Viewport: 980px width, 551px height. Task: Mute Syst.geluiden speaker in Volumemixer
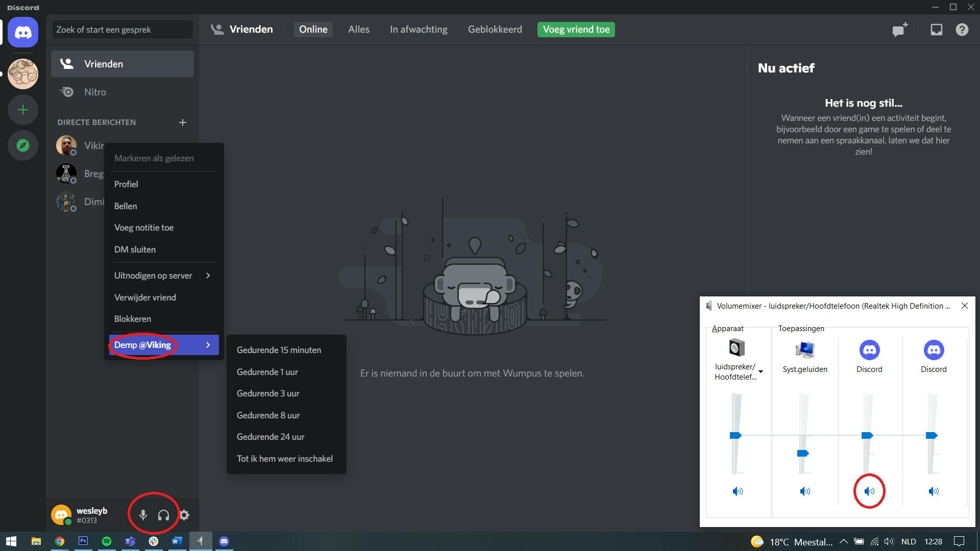point(805,491)
